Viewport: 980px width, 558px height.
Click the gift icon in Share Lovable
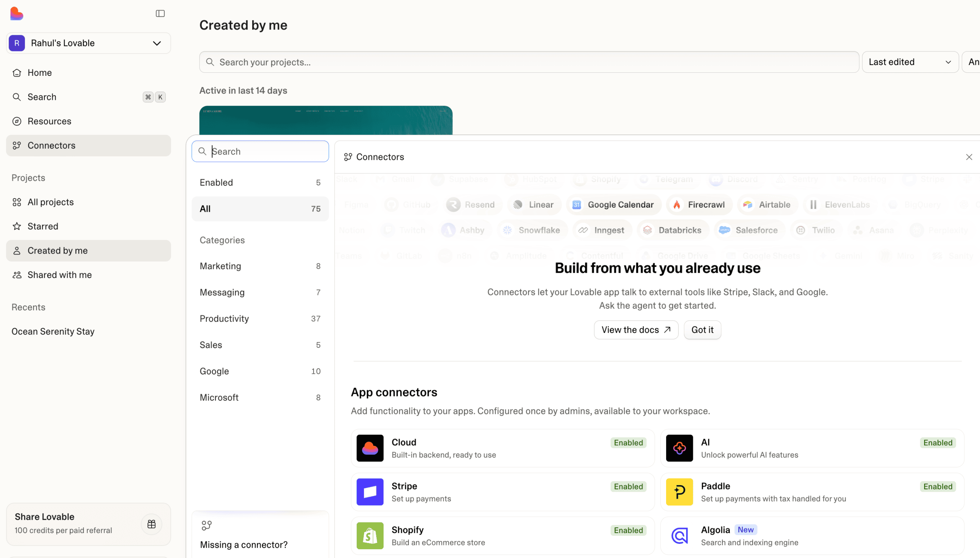(152, 524)
